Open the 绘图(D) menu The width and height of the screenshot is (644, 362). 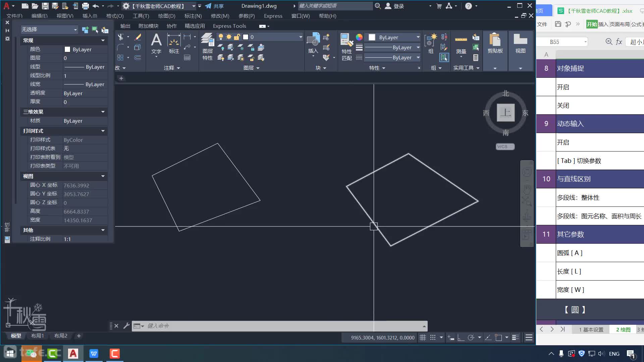pos(167,16)
